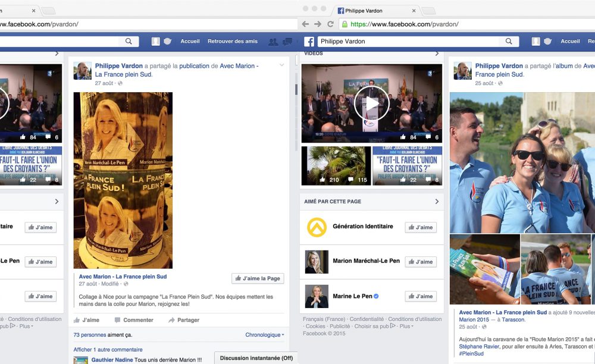The height and width of the screenshot is (364, 595).
Task: Expand the Aimé par cette page arrow
Action: (437, 202)
